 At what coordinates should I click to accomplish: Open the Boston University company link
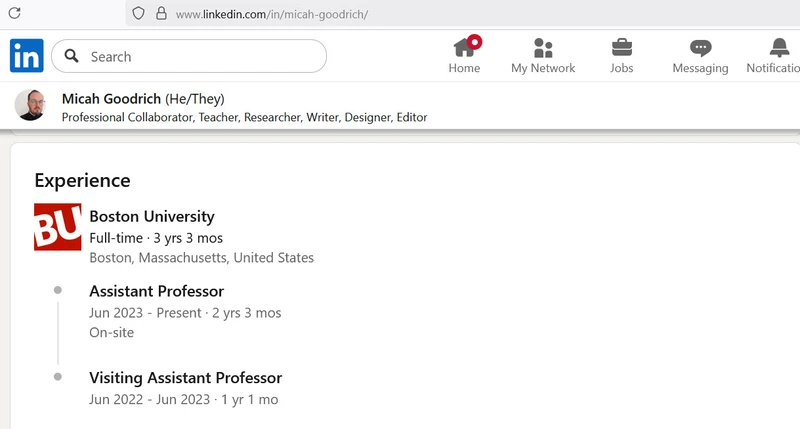pos(152,216)
